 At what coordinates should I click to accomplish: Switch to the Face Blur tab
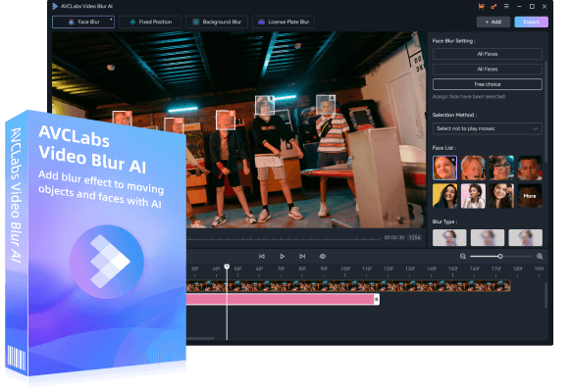tap(83, 22)
